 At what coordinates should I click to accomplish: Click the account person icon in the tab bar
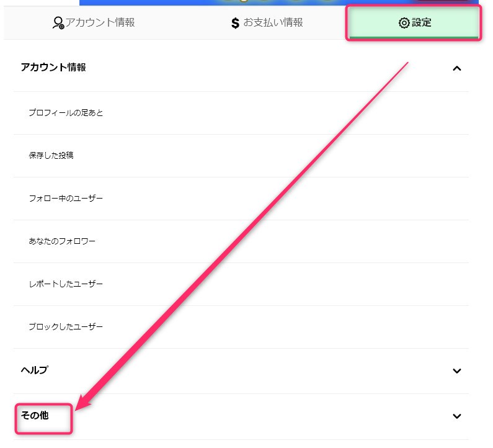click(58, 24)
